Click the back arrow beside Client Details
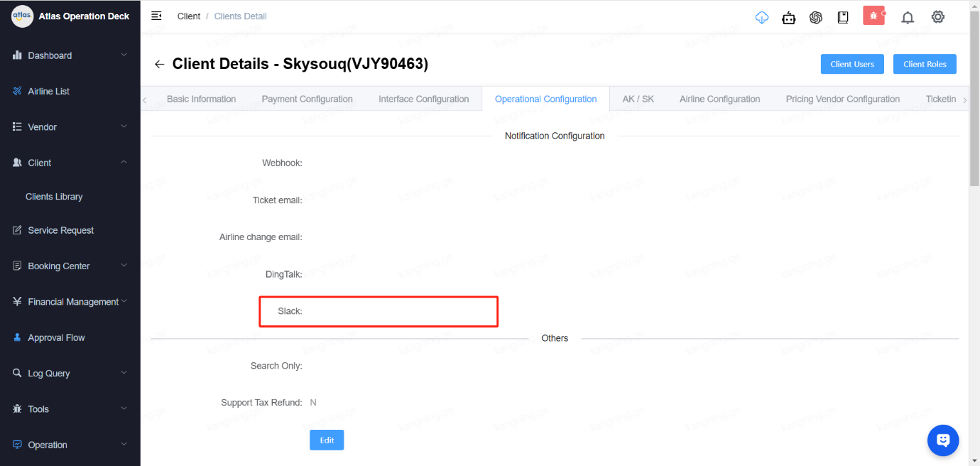The image size is (980, 466). click(x=159, y=65)
